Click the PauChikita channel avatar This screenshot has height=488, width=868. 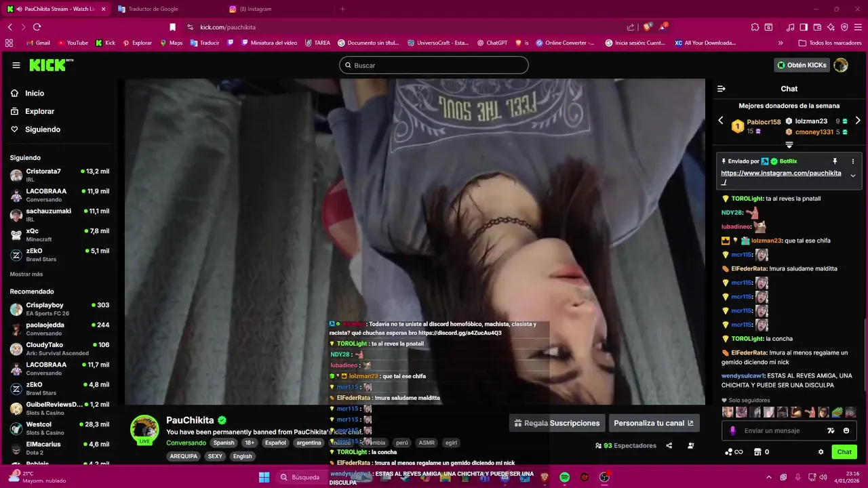(x=144, y=429)
